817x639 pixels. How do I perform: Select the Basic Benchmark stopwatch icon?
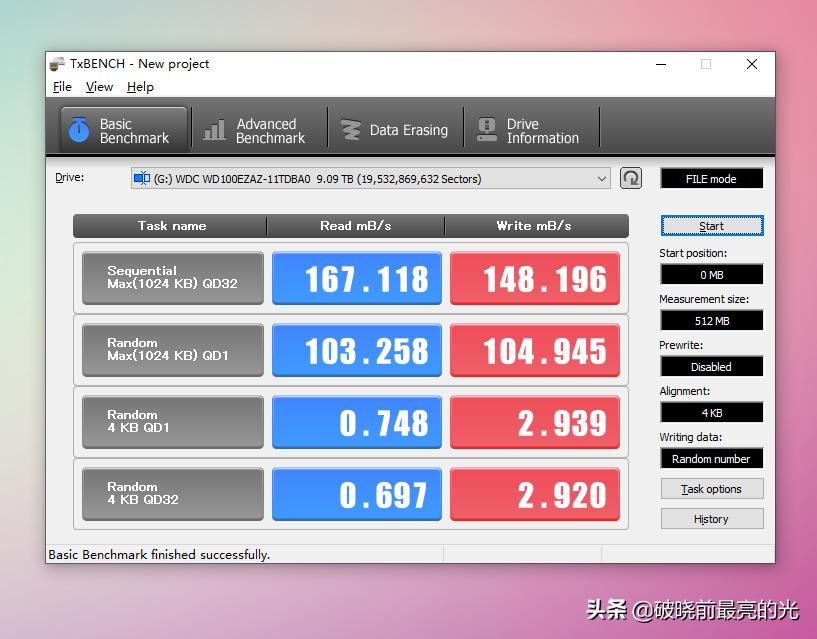pos(80,127)
